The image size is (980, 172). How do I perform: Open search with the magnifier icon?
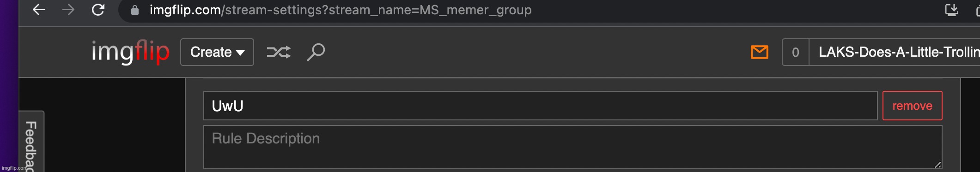(x=316, y=52)
